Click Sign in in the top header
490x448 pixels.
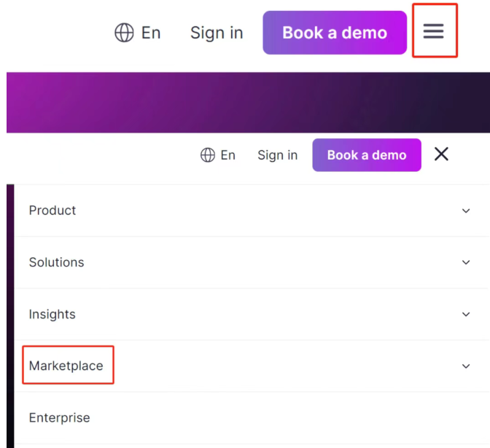[217, 33]
